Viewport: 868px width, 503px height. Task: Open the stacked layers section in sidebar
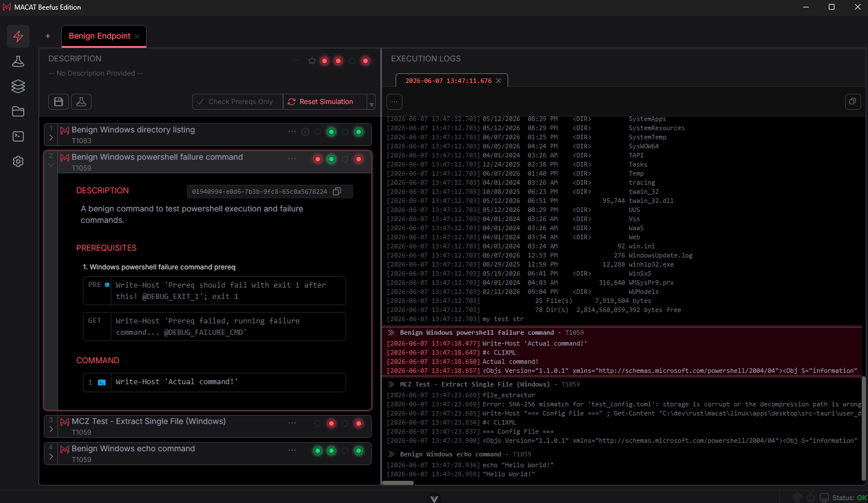point(18,86)
